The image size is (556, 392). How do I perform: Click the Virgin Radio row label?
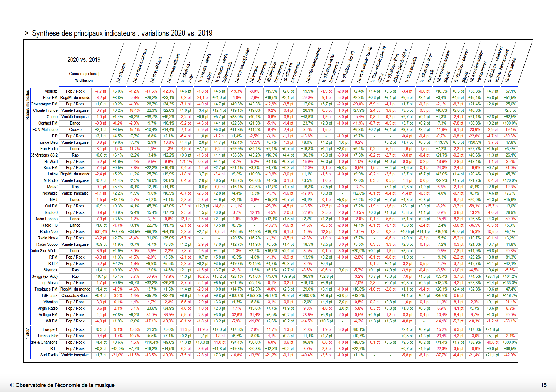[48, 308]
